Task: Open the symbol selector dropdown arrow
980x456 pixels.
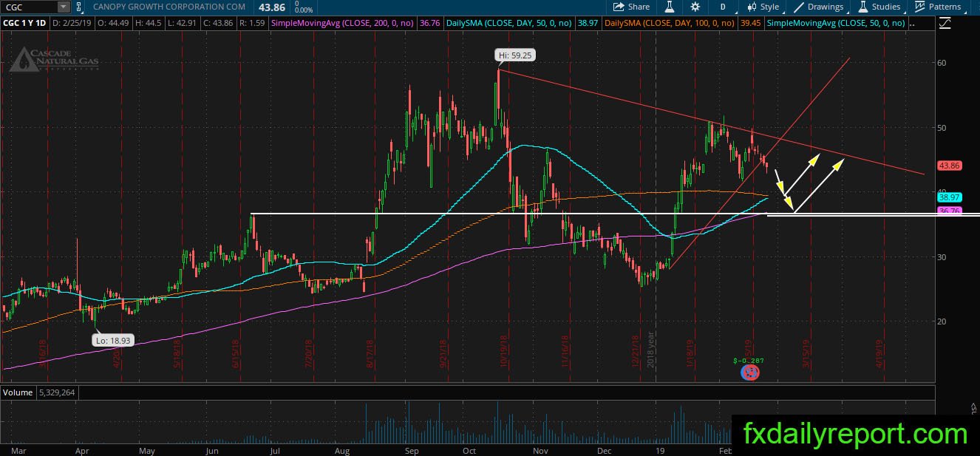Action: (x=64, y=7)
